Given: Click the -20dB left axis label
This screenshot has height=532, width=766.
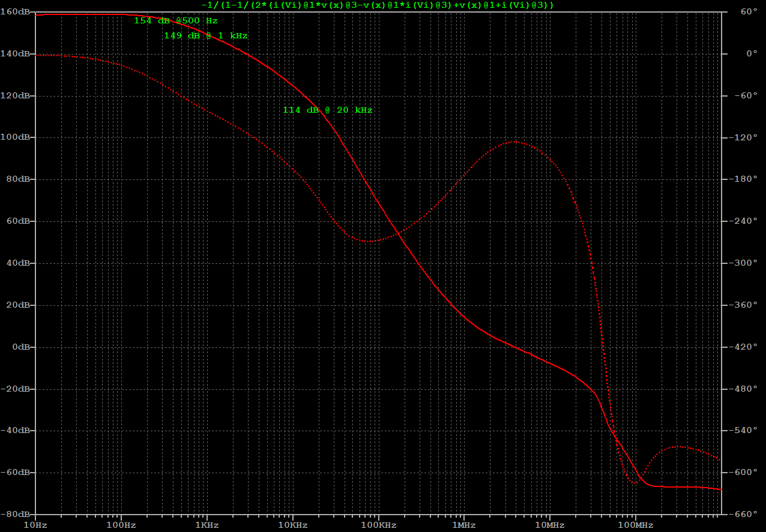Looking at the screenshot, I should [16, 389].
